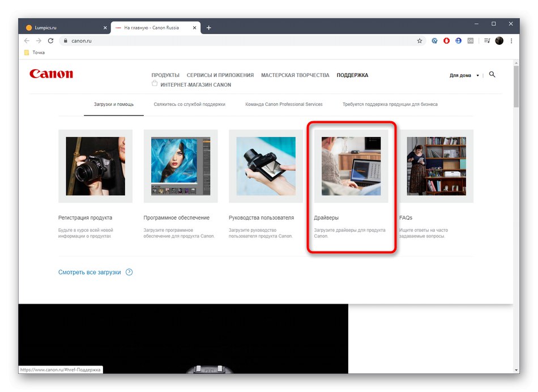Select Требуется поддержка продукции для бизнеса tab
Screen dimensions: 538x392
390,104
